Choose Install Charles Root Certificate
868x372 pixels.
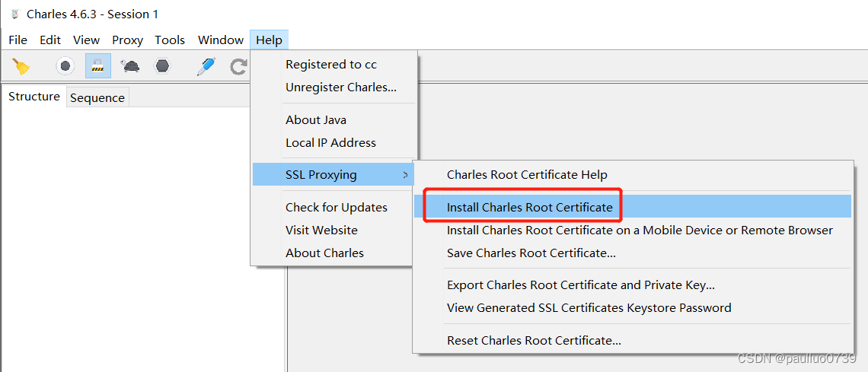(633, 207)
